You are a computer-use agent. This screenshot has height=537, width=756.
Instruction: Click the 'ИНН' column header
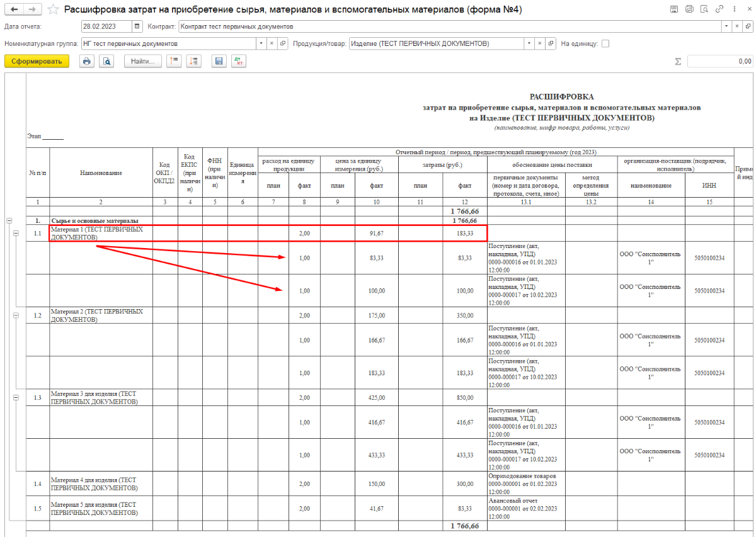click(709, 185)
